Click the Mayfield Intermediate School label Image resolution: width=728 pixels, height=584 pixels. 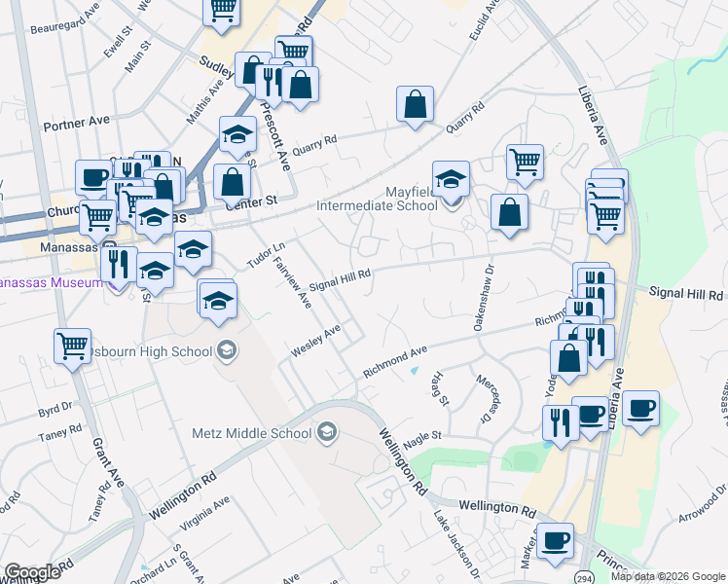tap(377, 199)
